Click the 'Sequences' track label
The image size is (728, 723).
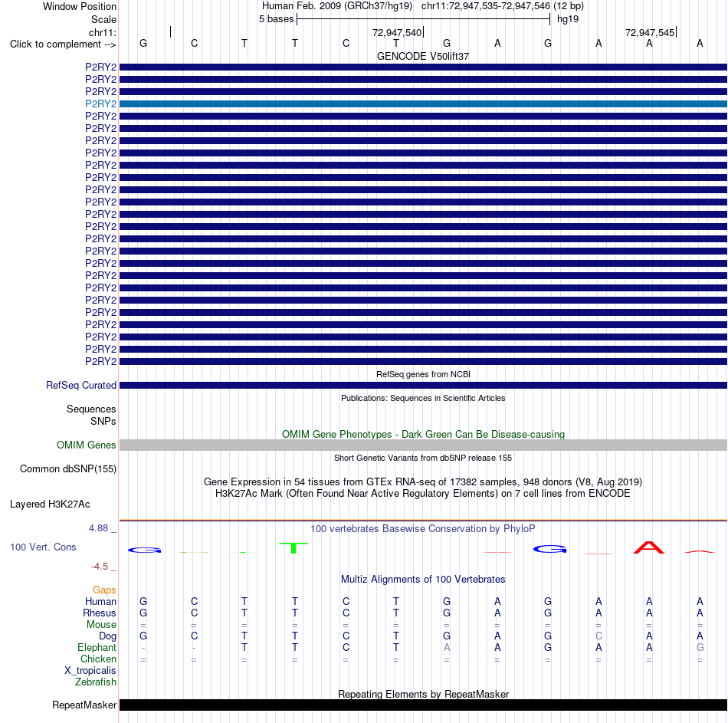91,409
